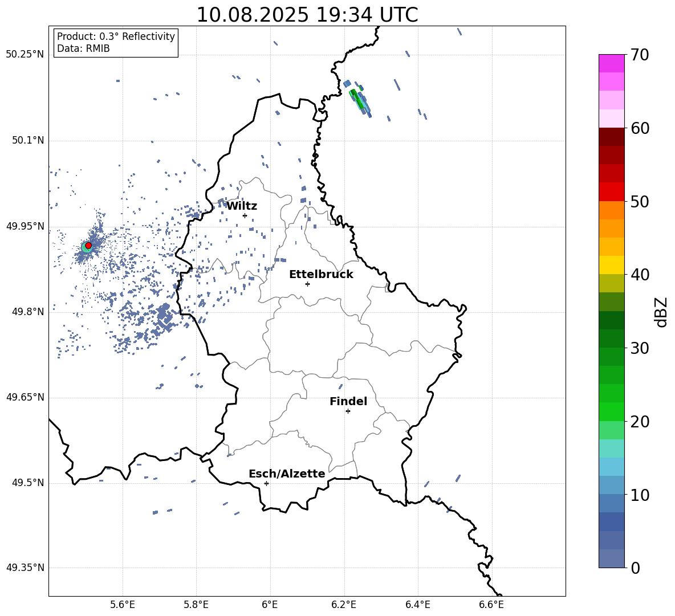
Task: Click the cross marker below Ettelbruck
Action: pos(307,284)
